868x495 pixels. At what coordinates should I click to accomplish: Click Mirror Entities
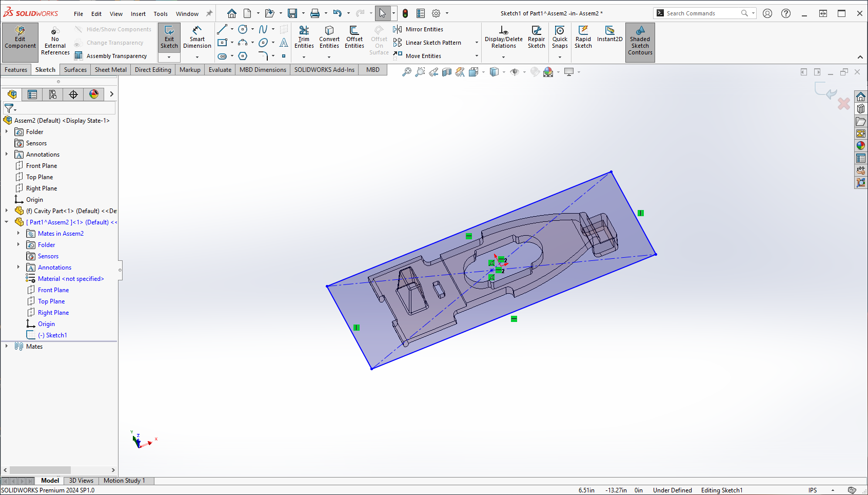tap(418, 29)
